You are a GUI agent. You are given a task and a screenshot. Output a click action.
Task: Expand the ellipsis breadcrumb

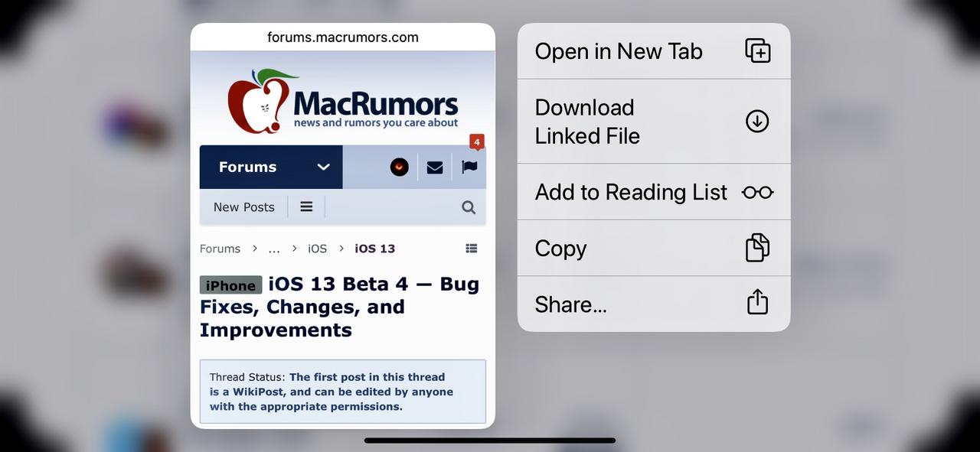(x=274, y=249)
